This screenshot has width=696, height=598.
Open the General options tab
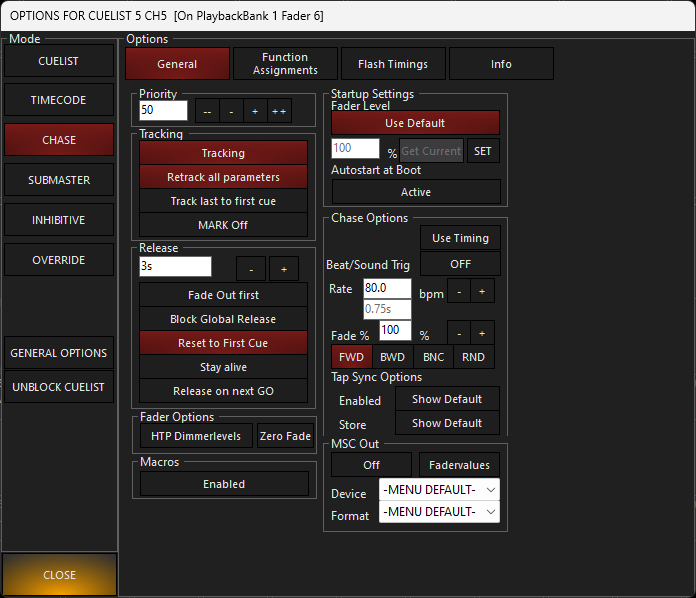click(x=177, y=64)
